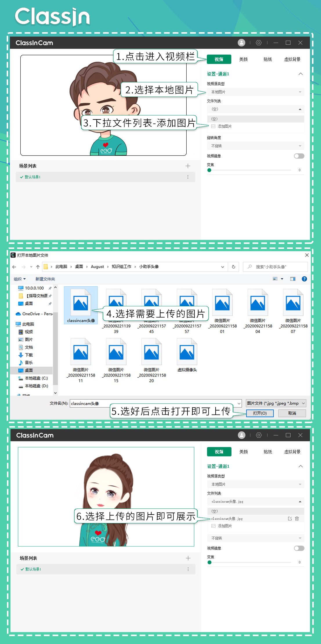The image size is (321, 644).
Task: Click 新建文件夹 in file dialog toolbar
Action: (45, 279)
